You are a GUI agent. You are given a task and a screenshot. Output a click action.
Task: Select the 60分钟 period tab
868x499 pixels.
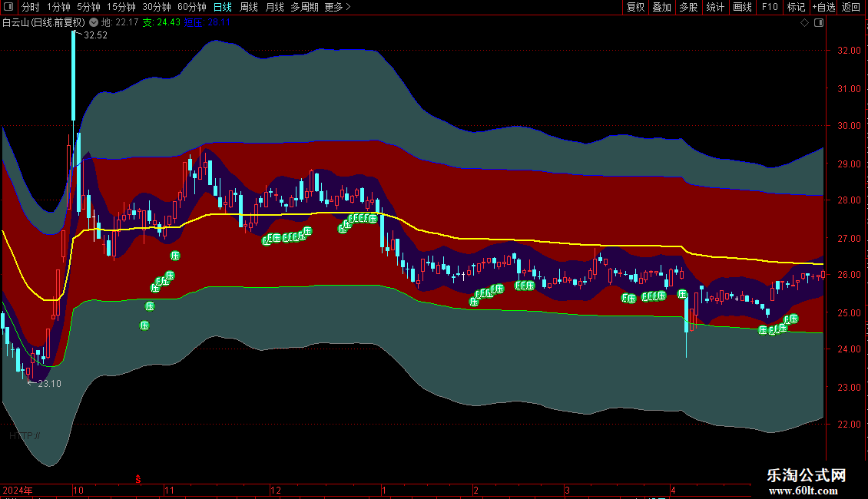tap(191, 7)
